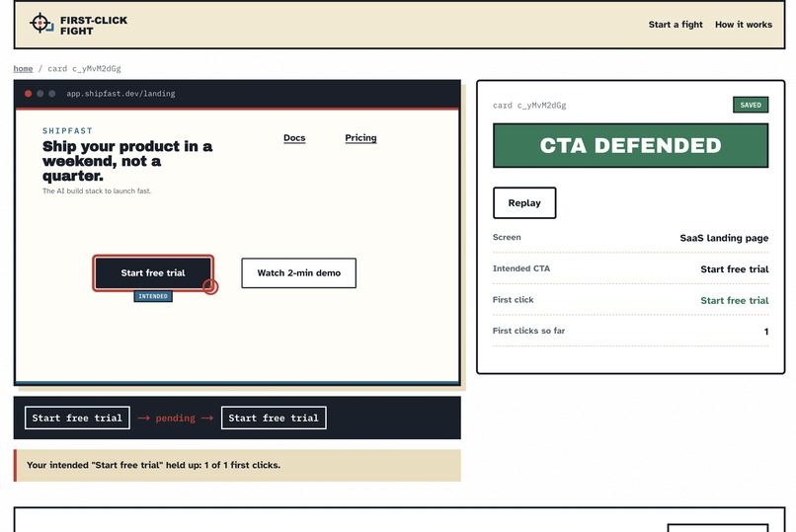The height and width of the screenshot is (532, 796).
Task: Click the Watch 2-min demo button
Action: 298,272
